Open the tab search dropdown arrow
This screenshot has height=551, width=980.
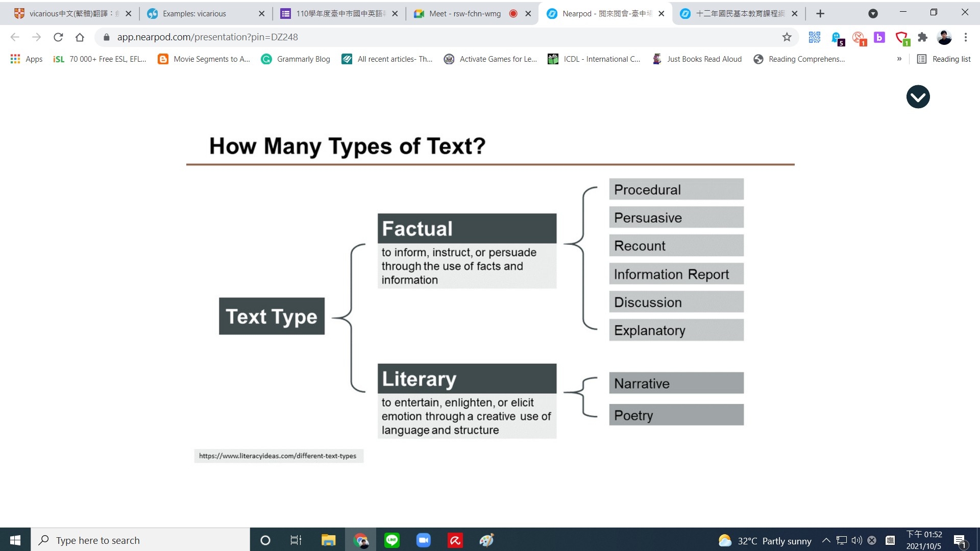pyautogui.click(x=873, y=14)
